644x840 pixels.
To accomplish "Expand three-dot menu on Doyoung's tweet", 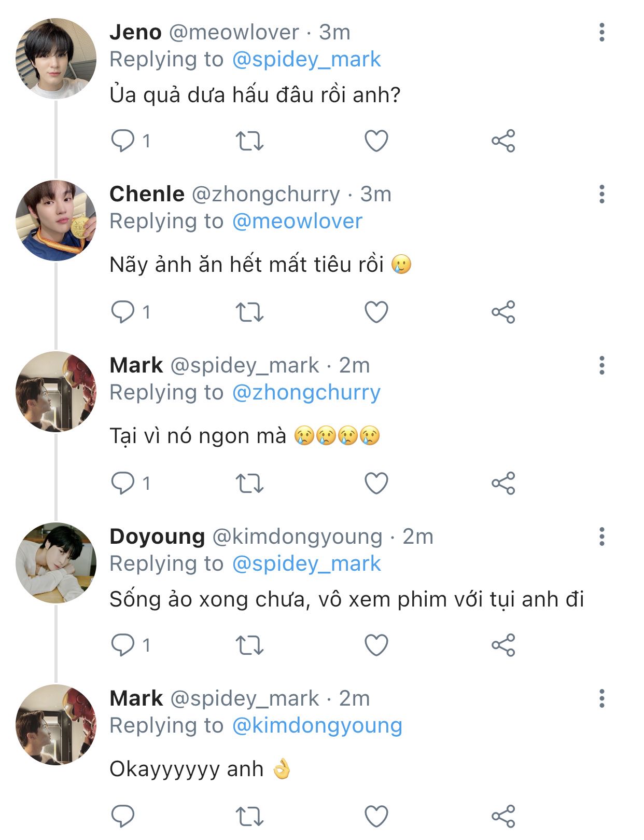I will [601, 536].
